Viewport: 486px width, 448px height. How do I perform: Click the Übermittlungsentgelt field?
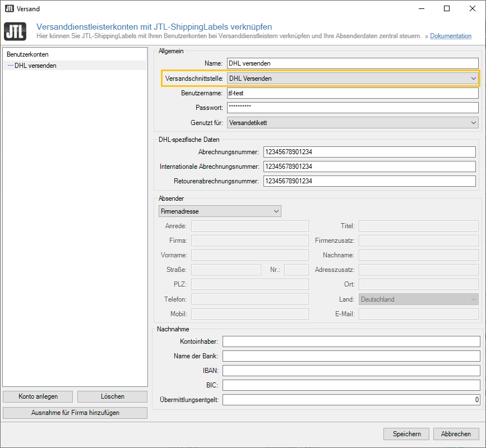pos(351,400)
